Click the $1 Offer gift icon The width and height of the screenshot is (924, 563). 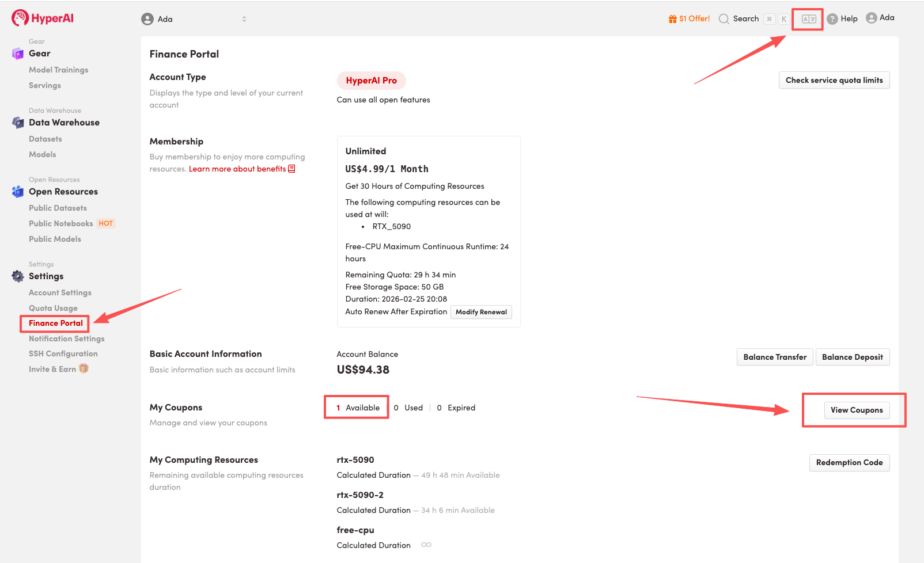[x=672, y=19]
